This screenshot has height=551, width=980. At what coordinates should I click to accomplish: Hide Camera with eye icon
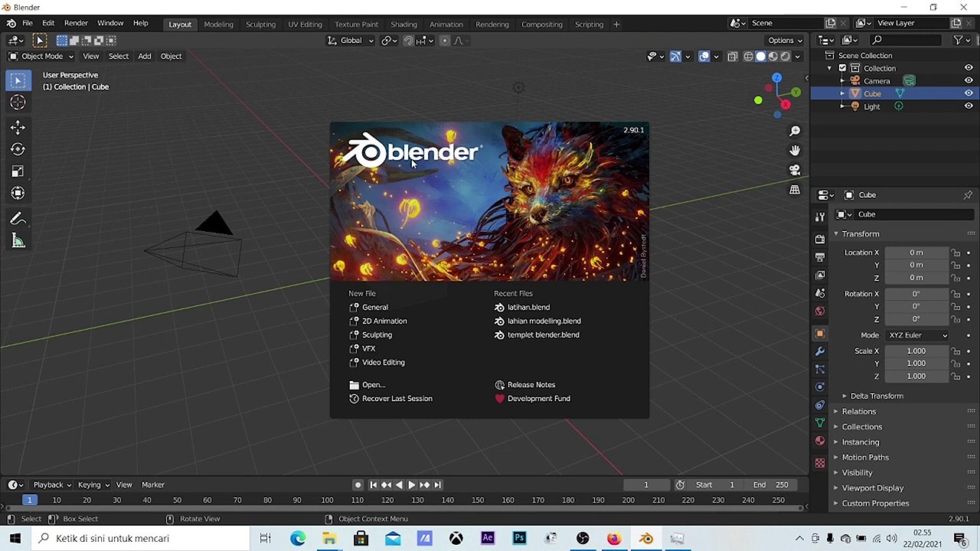969,80
